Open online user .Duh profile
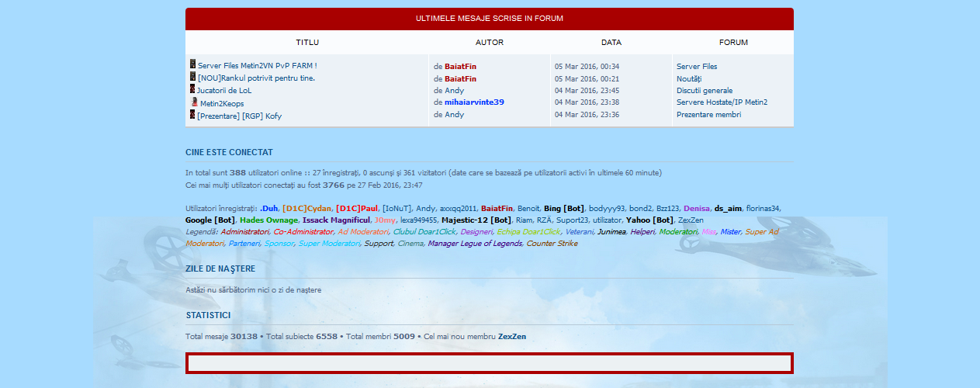 click(268, 208)
